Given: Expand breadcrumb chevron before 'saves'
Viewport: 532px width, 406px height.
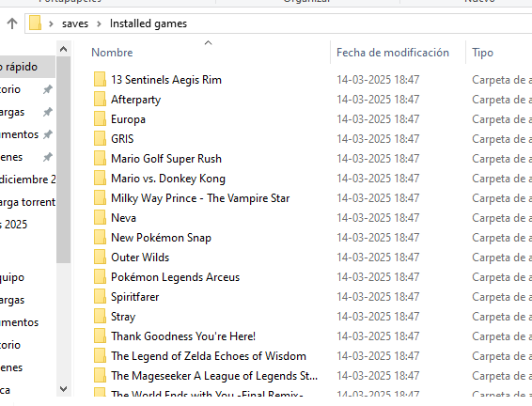Looking at the screenshot, I should 51,23.
